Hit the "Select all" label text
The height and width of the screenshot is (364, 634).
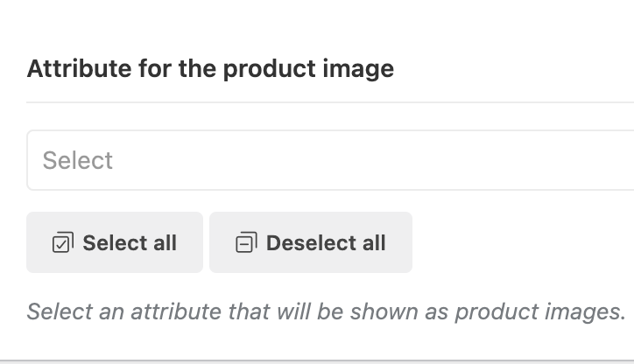click(x=130, y=243)
